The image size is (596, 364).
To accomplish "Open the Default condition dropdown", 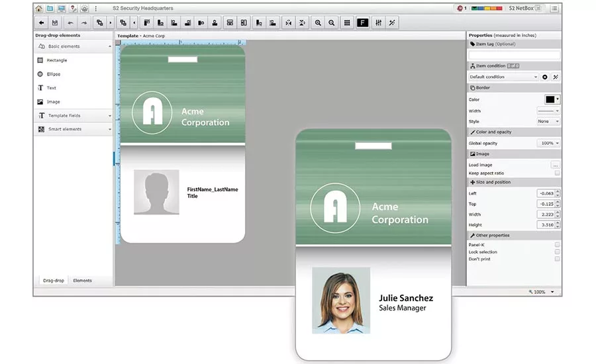I will (x=504, y=77).
